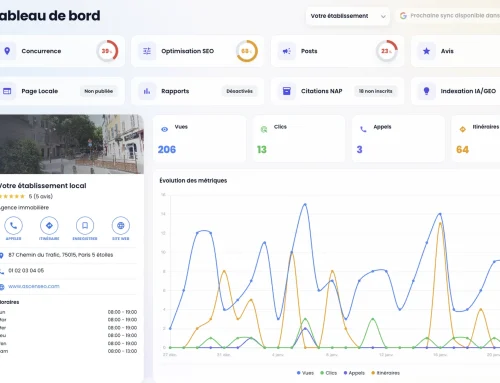Click the Itinéraires value 64

coord(462,150)
